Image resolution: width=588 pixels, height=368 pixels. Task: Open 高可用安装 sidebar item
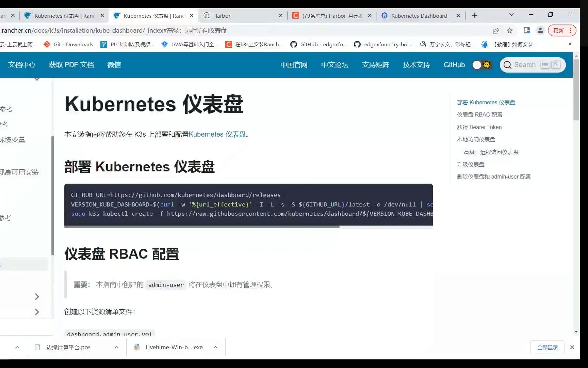tap(19, 172)
